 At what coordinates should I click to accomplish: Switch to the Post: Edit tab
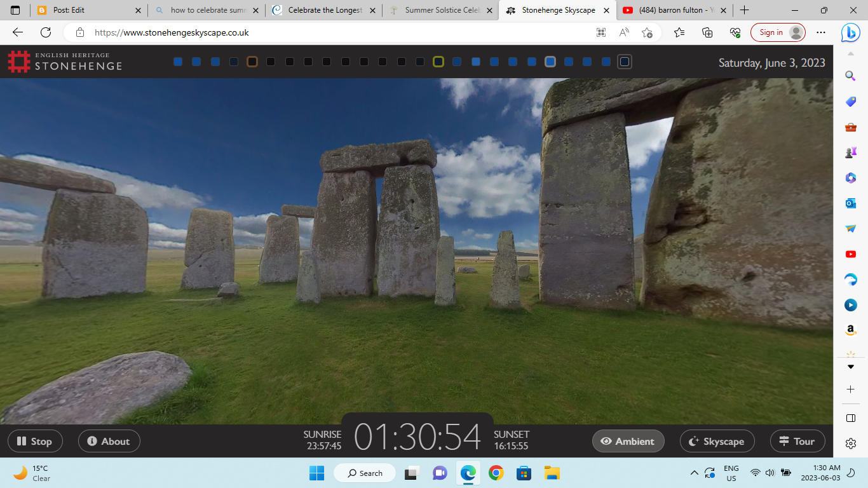coord(89,10)
